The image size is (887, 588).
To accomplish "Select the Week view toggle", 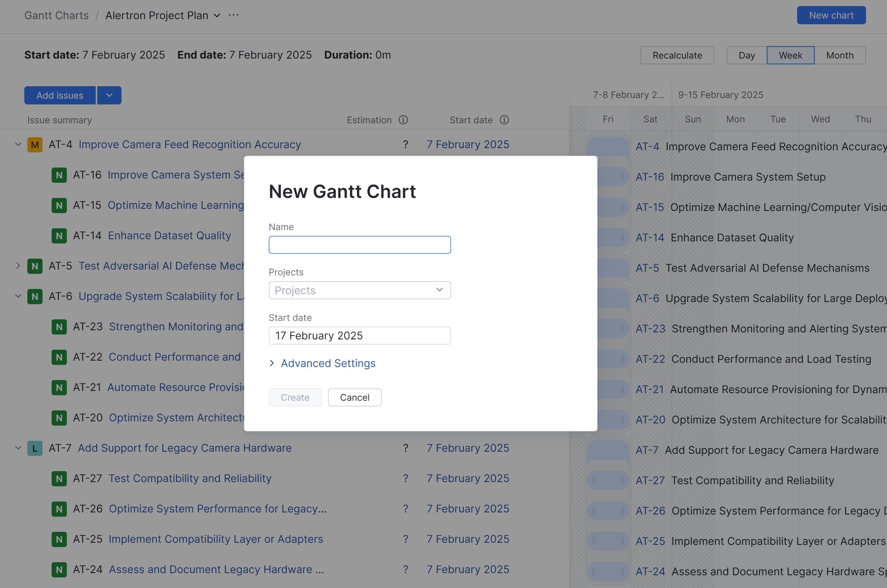I will 790,56.
